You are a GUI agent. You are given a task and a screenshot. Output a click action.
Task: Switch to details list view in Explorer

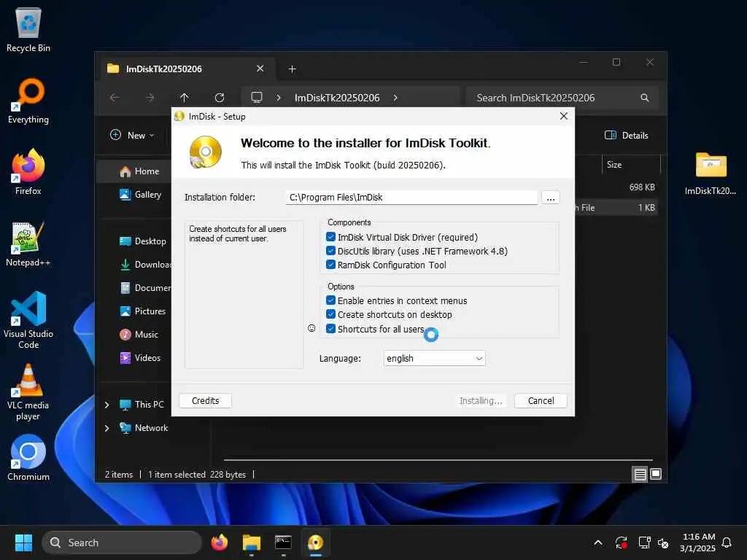click(x=640, y=474)
